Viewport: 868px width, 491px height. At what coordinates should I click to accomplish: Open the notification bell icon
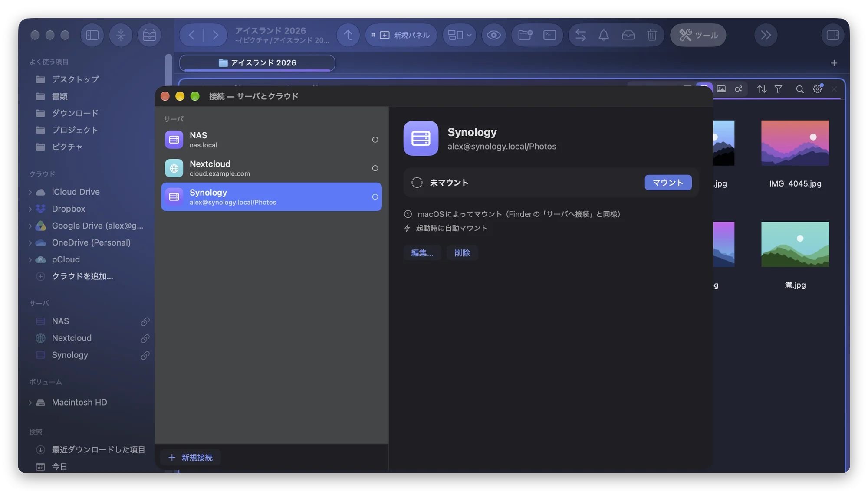click(604, 35)
